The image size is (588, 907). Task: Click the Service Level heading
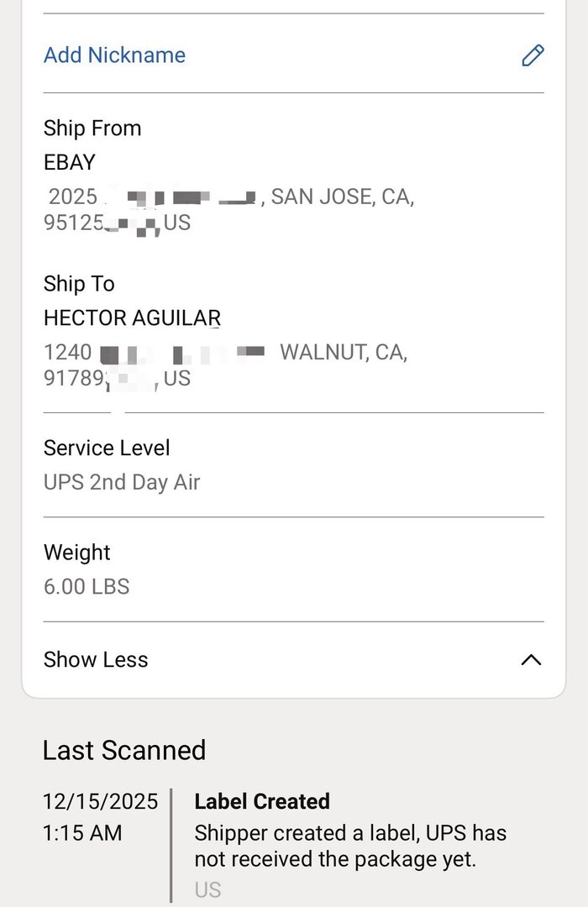106,448
